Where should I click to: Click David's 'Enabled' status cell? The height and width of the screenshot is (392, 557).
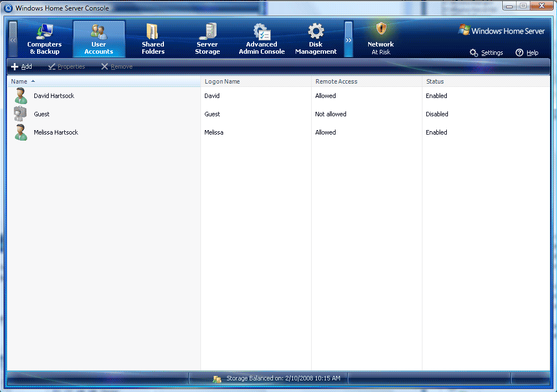[x=437, y=96]
